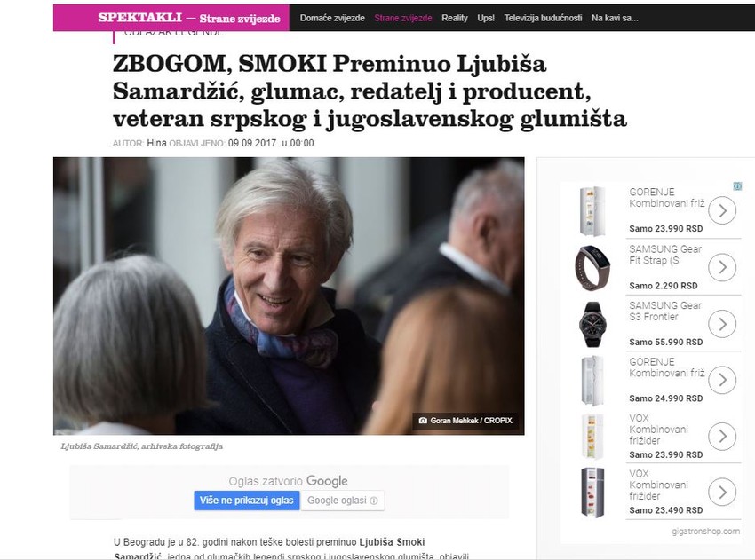Open the gigatronshop.com link
This screenshot has width=755, height=560.
point(706,531)
